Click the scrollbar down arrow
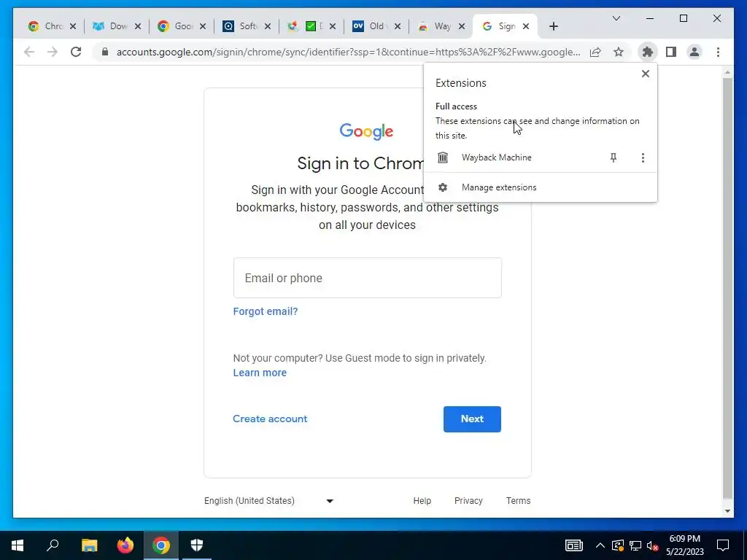747x560 pixels. pos(727,511)
